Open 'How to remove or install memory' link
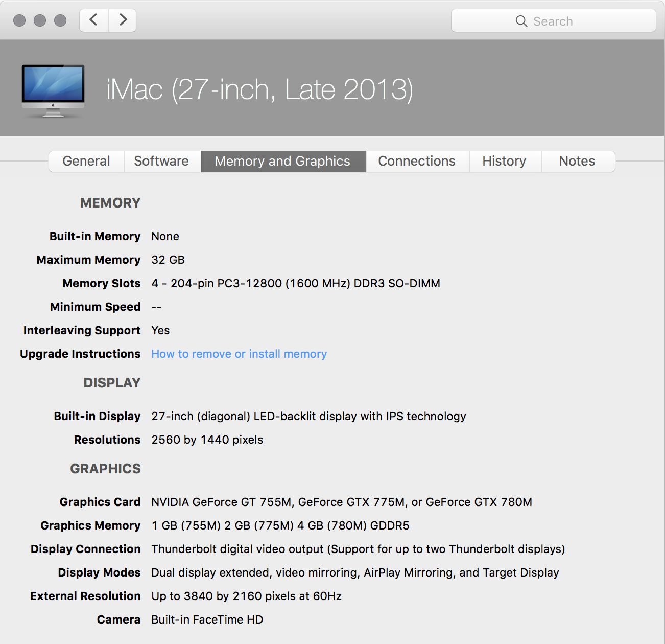 [x=239, y=354]
